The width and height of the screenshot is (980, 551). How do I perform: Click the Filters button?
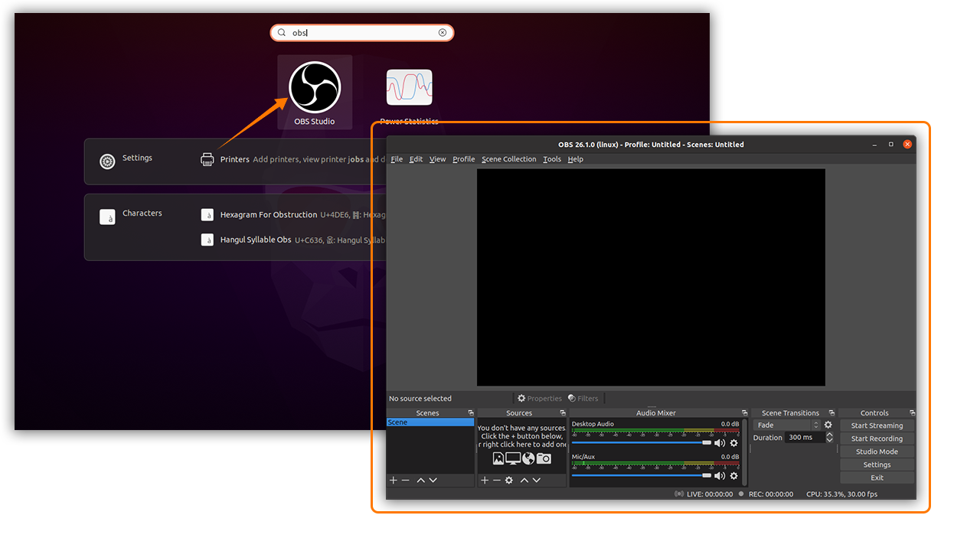tap(583, 398)
